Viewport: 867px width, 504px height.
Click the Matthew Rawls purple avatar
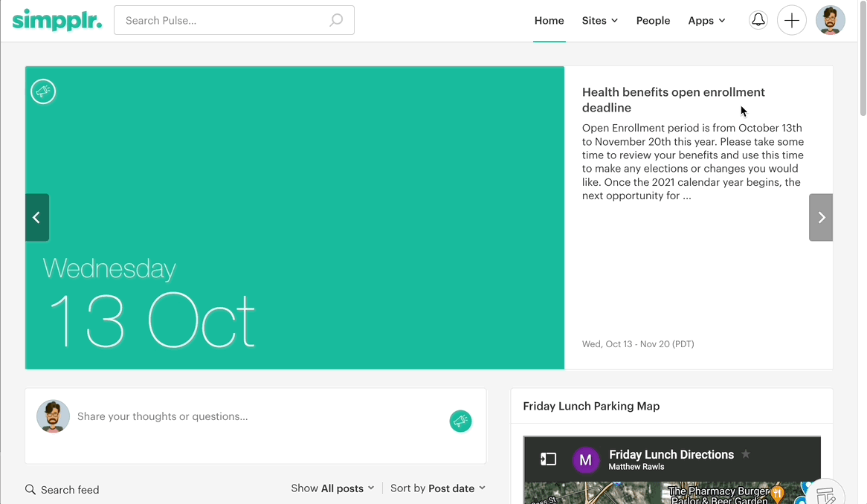pyautogui.click(x=585, y=460)
